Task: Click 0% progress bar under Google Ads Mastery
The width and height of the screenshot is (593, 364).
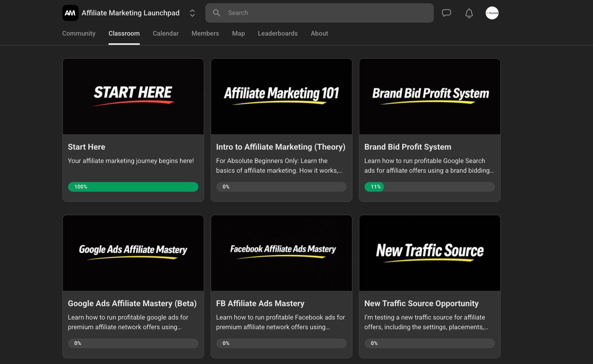Action: (x=133, y=343)
